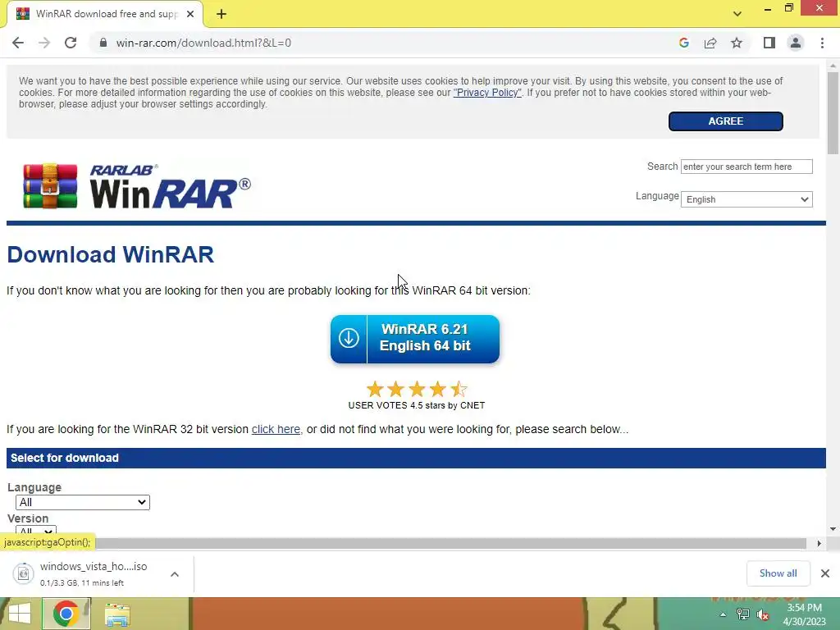Open the taskbar clock showing 3:54 PM
The height and width of the screenshot is (630, 840).
(804, 614)
